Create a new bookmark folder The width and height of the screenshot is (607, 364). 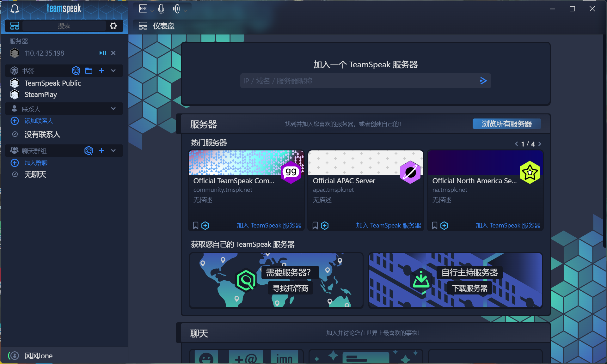coord(89,71)
